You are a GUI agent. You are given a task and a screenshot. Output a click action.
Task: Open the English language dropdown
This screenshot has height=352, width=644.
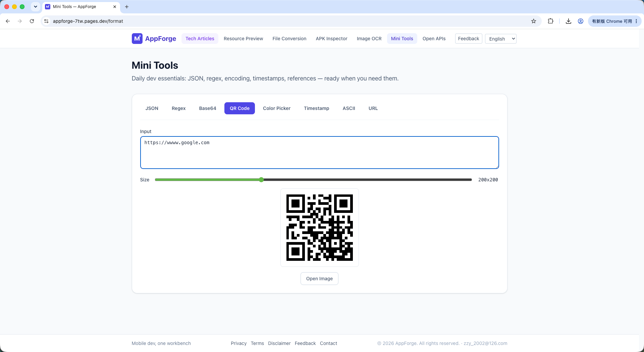click(x=500, y=39)
